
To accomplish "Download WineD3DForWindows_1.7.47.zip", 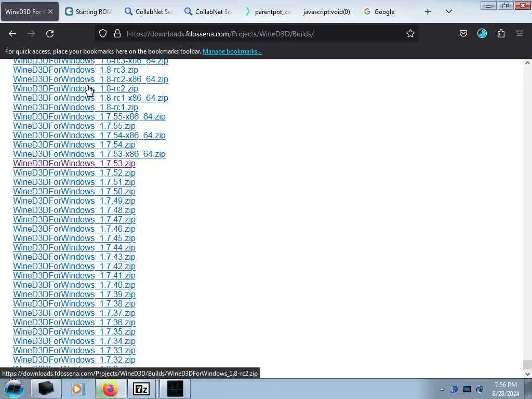I will tap(74, 220).
